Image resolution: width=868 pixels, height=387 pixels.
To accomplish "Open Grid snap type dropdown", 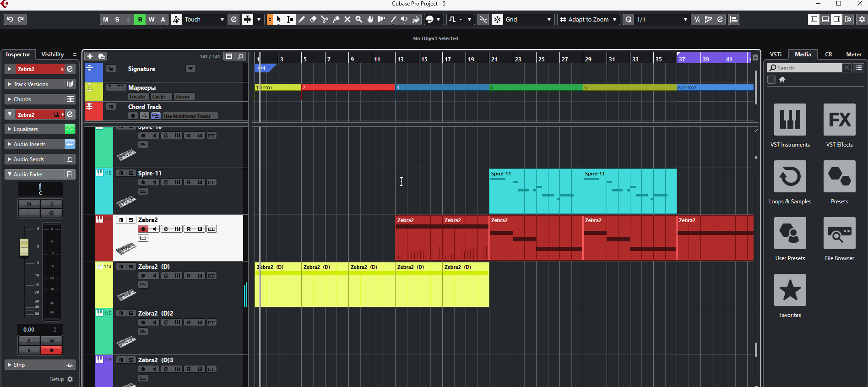I will (x=529, y=19).
